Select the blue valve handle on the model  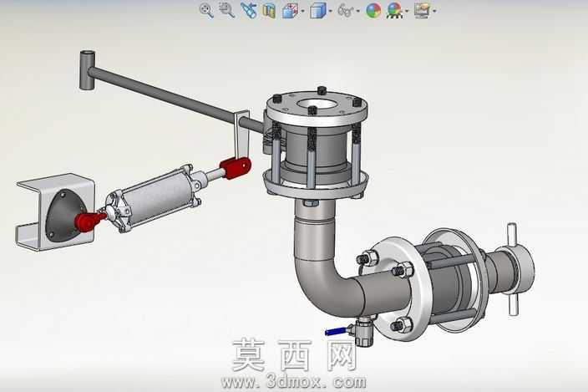336,331
